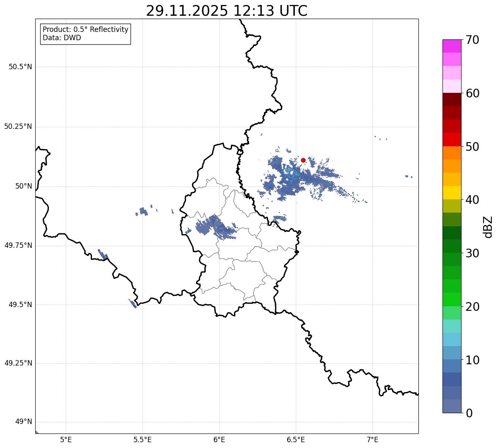Click the '50.5°N' latitude label
Screen dimensions: 498x448
coord(20,67)
